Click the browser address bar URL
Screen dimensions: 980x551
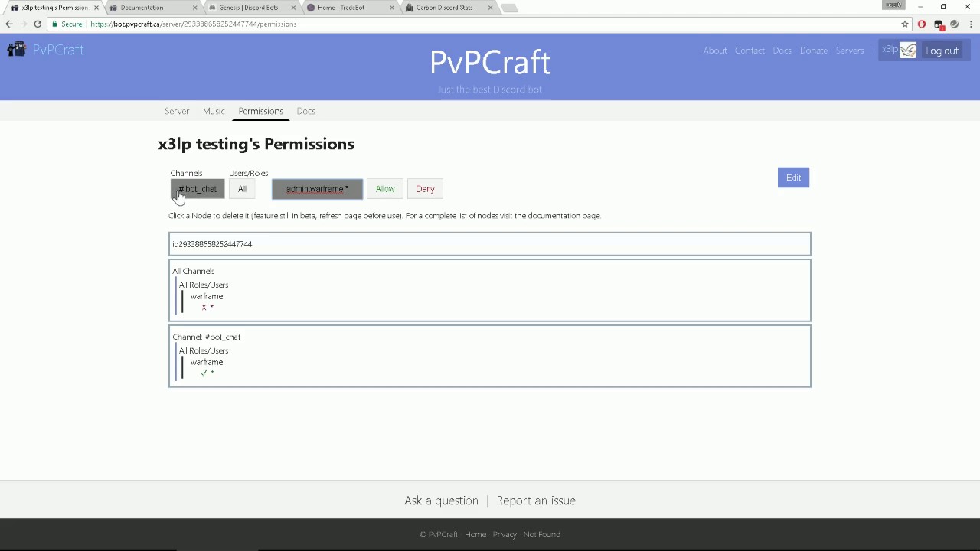[193, 24]
